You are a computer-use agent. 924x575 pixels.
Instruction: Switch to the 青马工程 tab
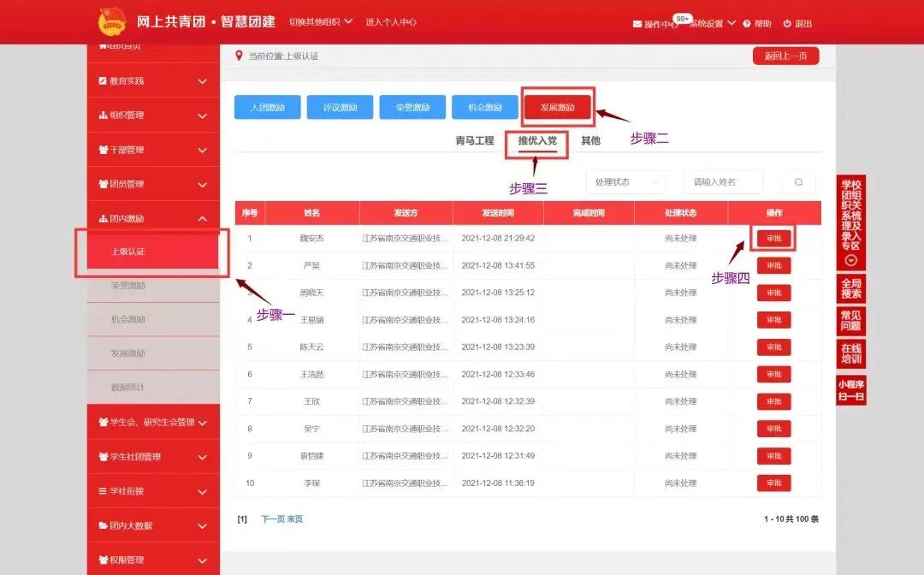coord(474,140)
